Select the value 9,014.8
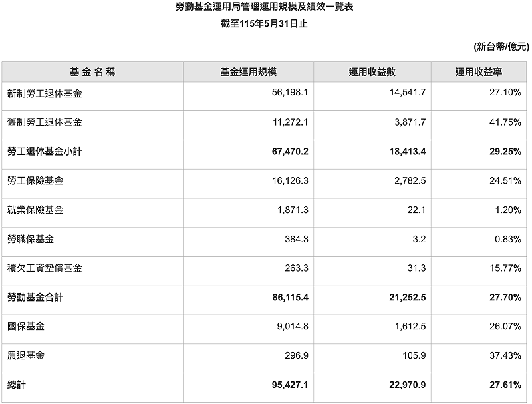The image size is (532, 404). 293,327
